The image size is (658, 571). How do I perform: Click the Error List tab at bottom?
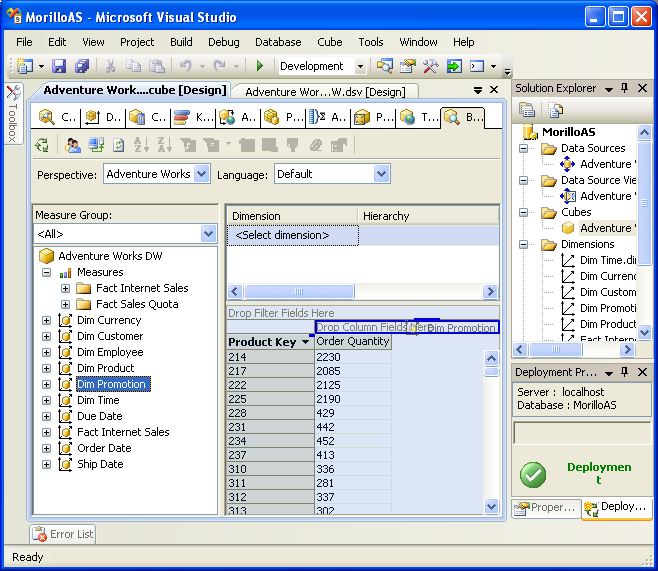click(63, 534)
